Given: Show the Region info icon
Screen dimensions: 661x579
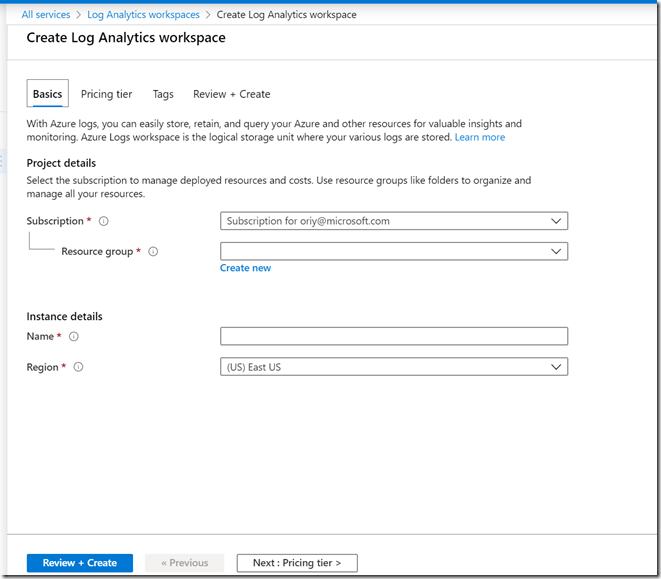Looking at the screenshot, I should (78, 367).
